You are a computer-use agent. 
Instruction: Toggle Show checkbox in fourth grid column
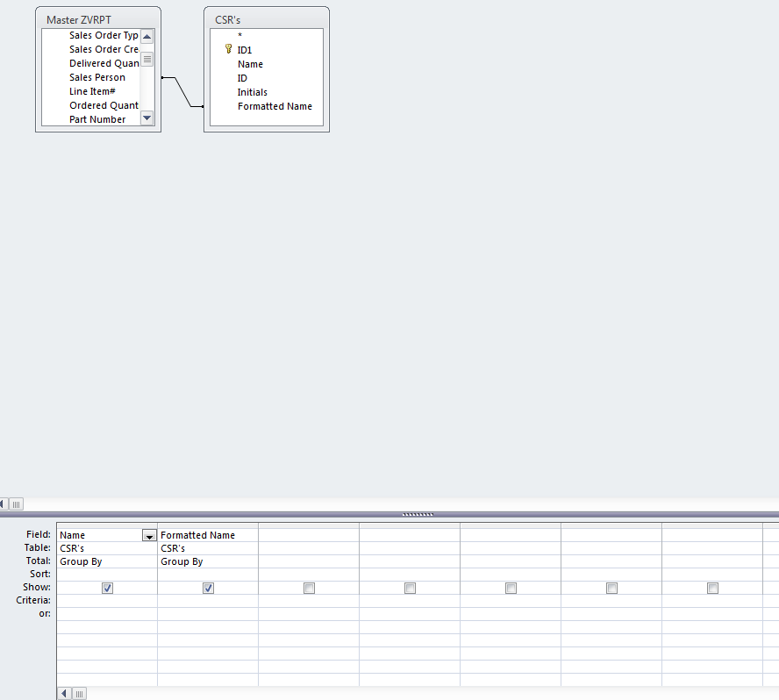click(x=410, y=589)
